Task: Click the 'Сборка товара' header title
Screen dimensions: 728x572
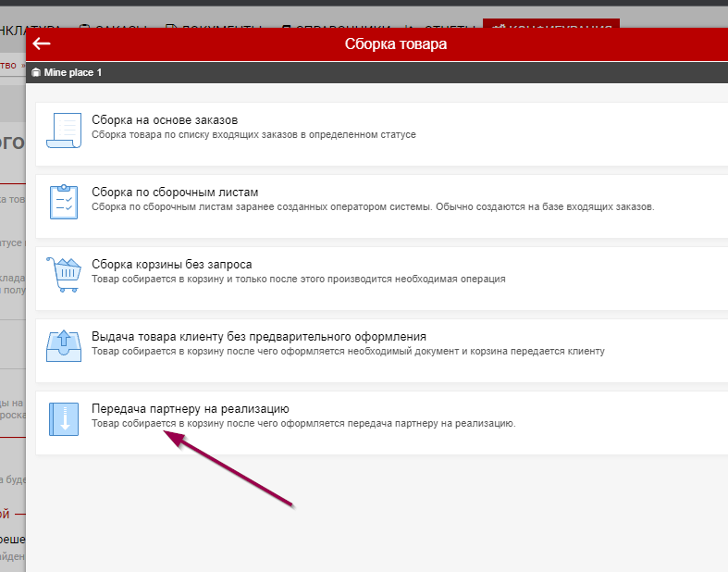Action: (x=395, y=44)
